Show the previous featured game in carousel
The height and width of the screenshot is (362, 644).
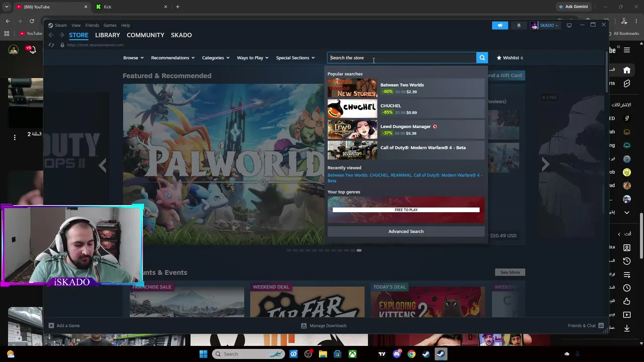pyautogui.click(x=103, y=164)
